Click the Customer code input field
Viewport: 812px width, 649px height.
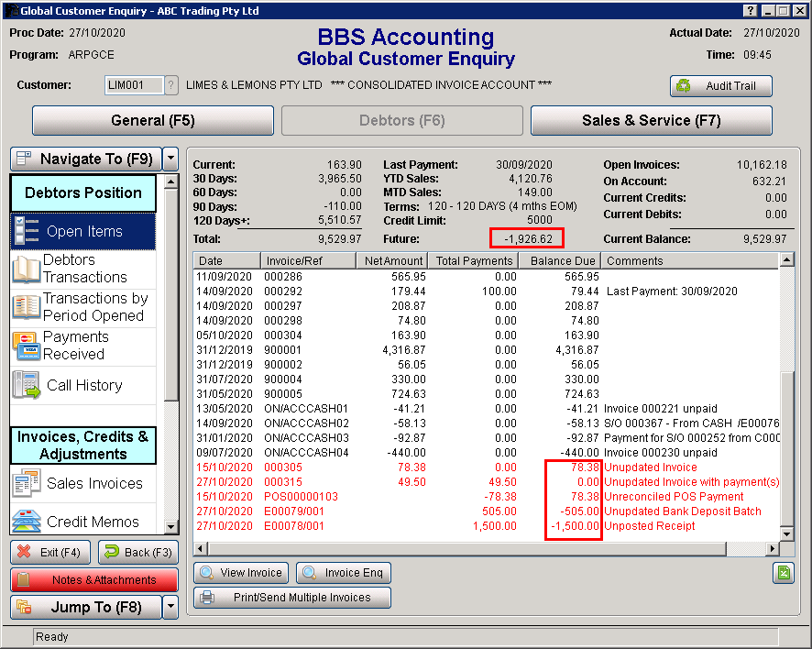[134, 85]
